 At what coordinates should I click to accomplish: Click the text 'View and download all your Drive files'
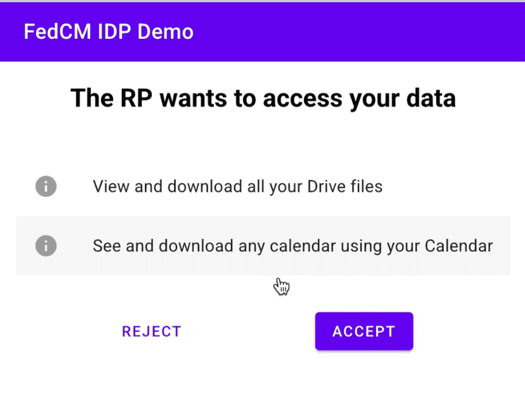238,186
